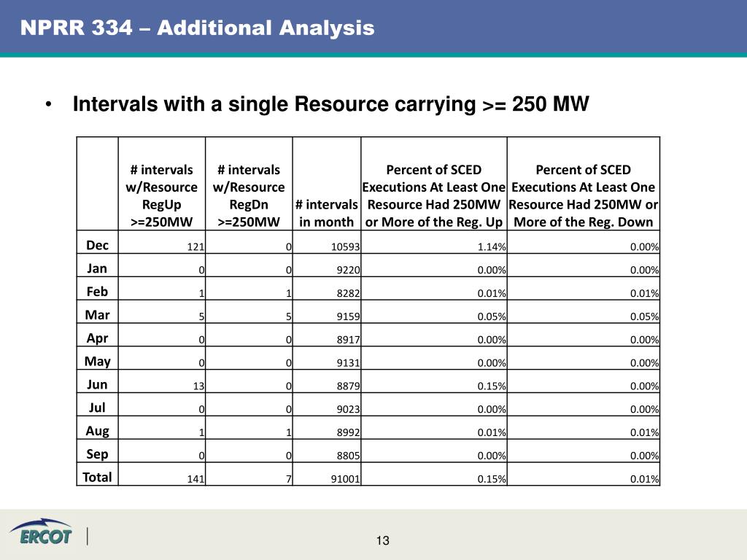Click Reg. Down 0.05% in Mar row

(645, 316)
